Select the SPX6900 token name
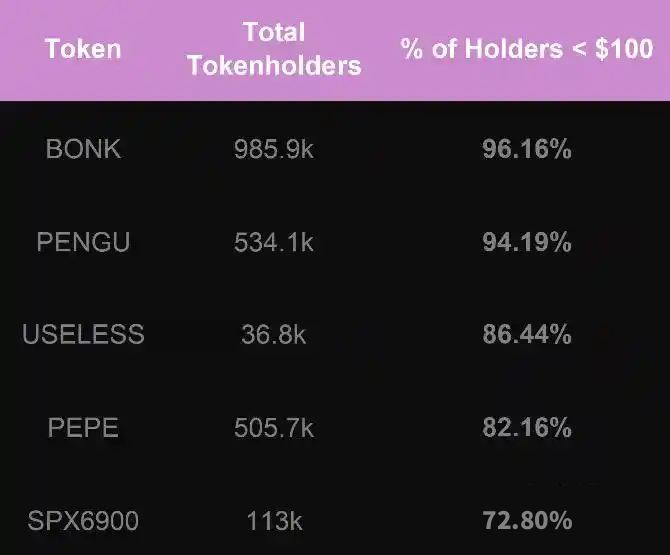This screenshot has width=670, height=555. (83, 521)
